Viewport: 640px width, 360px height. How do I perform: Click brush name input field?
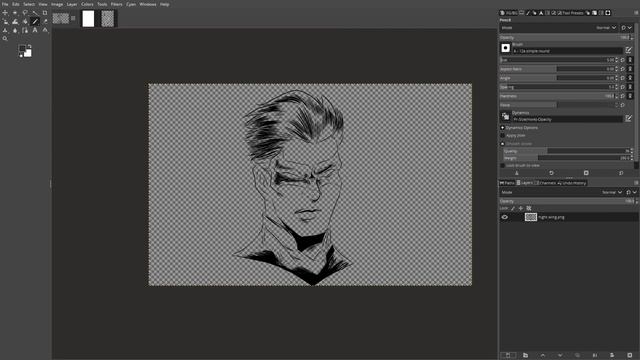(567, 51)
